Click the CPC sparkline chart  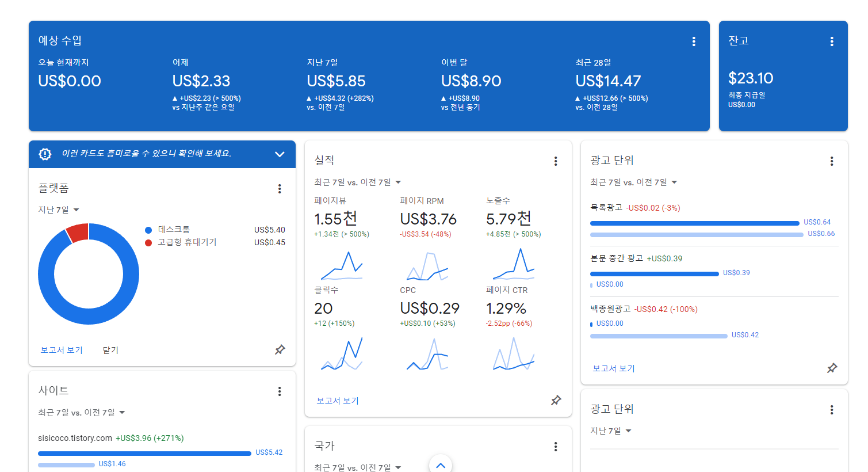(x=427, y=353)
